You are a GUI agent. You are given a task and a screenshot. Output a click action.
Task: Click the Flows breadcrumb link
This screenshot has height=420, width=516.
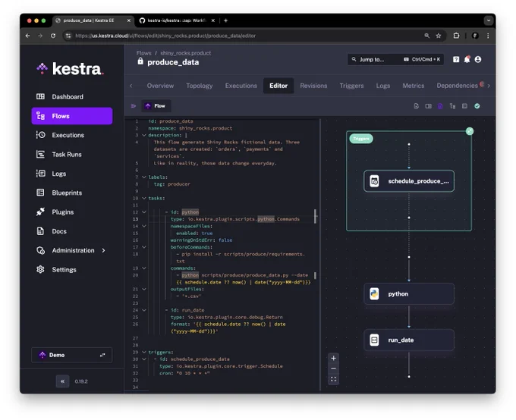(x=144, y=53)
